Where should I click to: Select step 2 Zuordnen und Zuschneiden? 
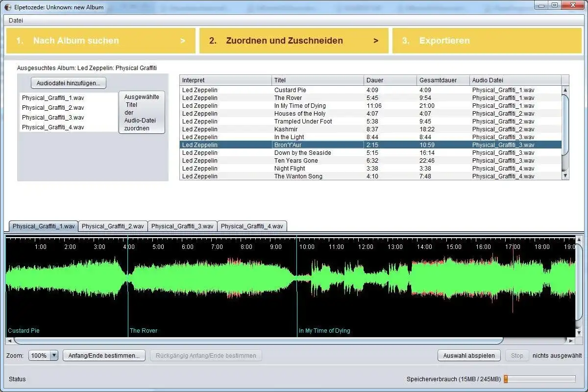(294, 41)
